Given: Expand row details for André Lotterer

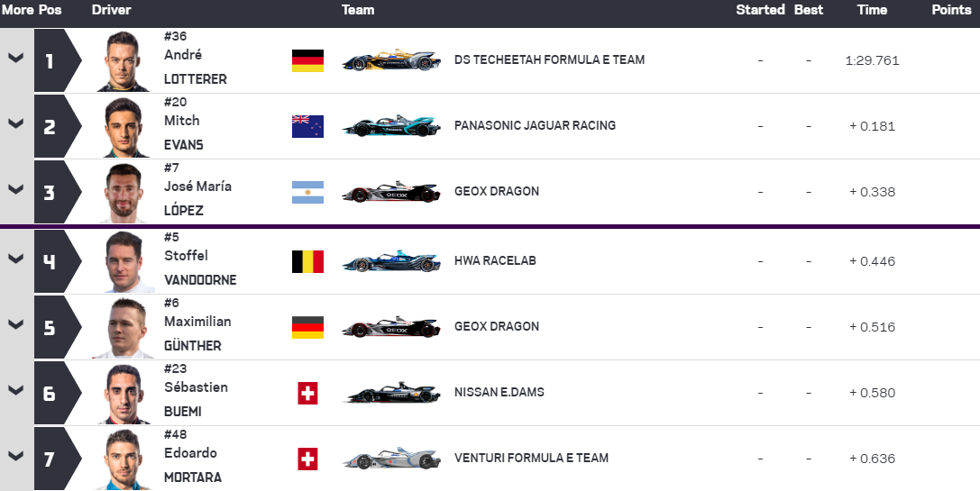Looking at the screenshot, I should [15, 59].
